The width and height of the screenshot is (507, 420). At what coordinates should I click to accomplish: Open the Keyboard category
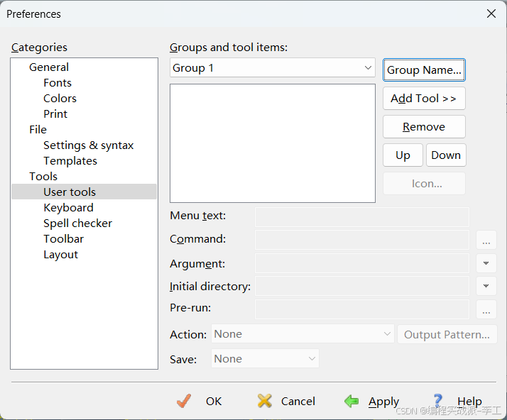69,207
